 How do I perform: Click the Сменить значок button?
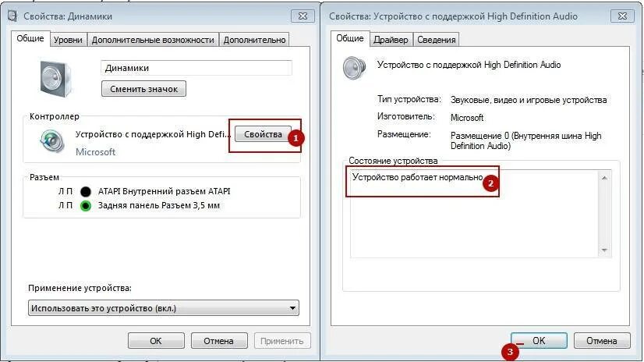(143, 89)
